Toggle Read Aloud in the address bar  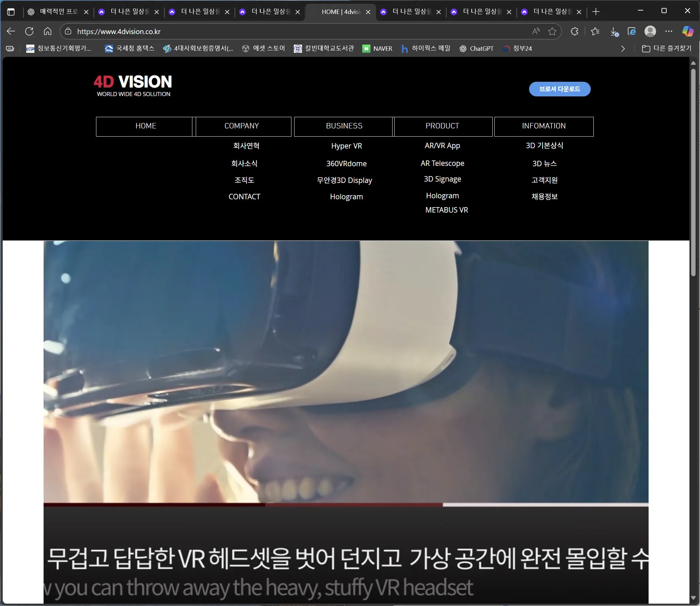[x=536, y=31]
